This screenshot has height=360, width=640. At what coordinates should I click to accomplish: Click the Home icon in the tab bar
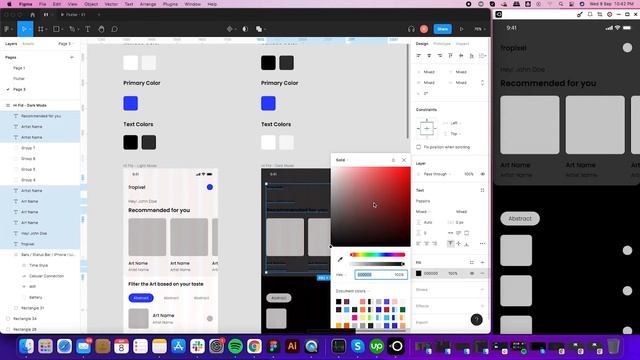33,14
